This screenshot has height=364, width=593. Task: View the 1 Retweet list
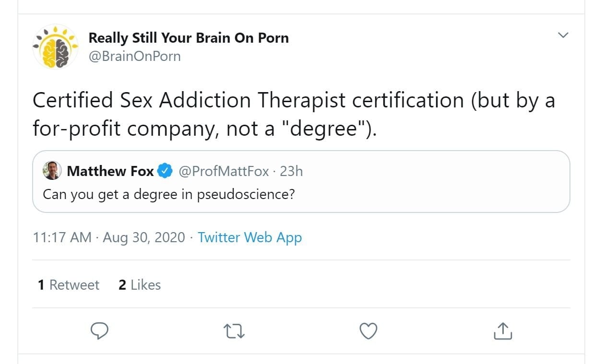69,285
